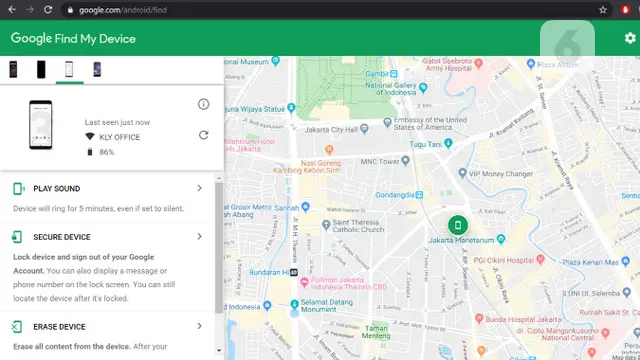
Task: Click the Arjuna Wijaya Statue map pin
Action: pyautogui.click(x=291, y=108)
